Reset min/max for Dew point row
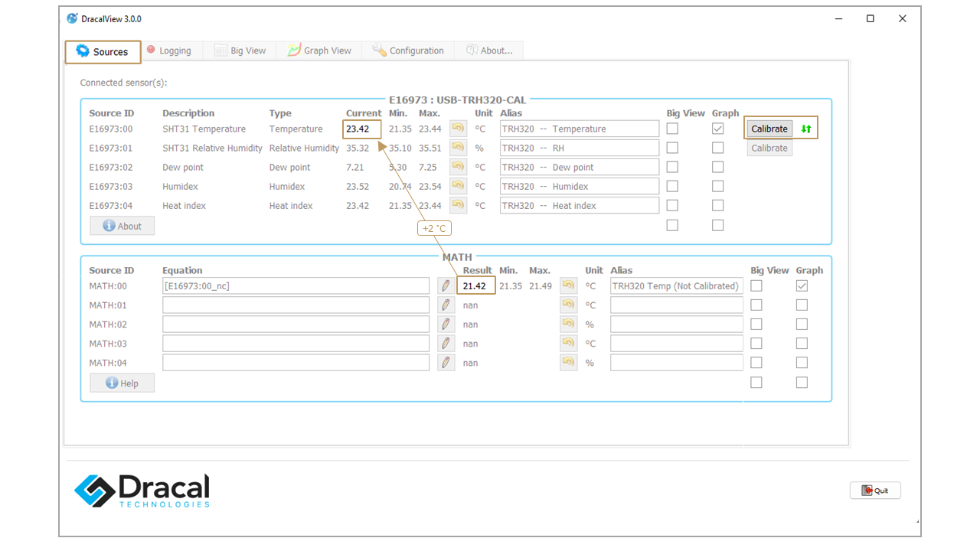980x551 pixels. click(x=458, y=167)
